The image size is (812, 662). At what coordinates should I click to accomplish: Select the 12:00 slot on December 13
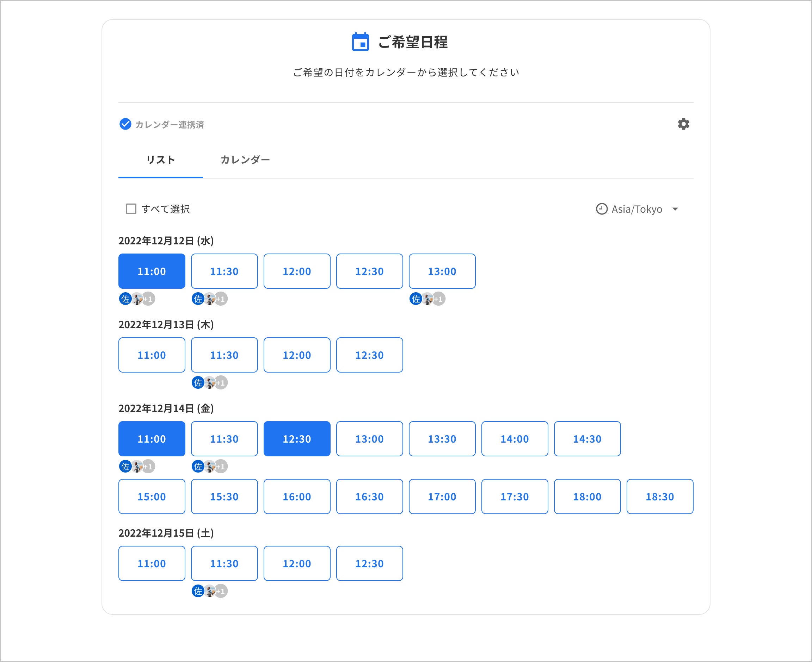(x=296, y=355)
